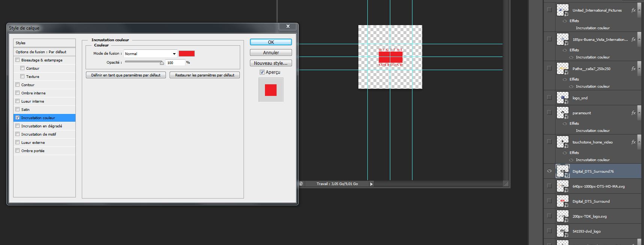Click the Travail : 3,05 Go/9,01 Go status text
This screenshot has height=245, width=644.
337,184
